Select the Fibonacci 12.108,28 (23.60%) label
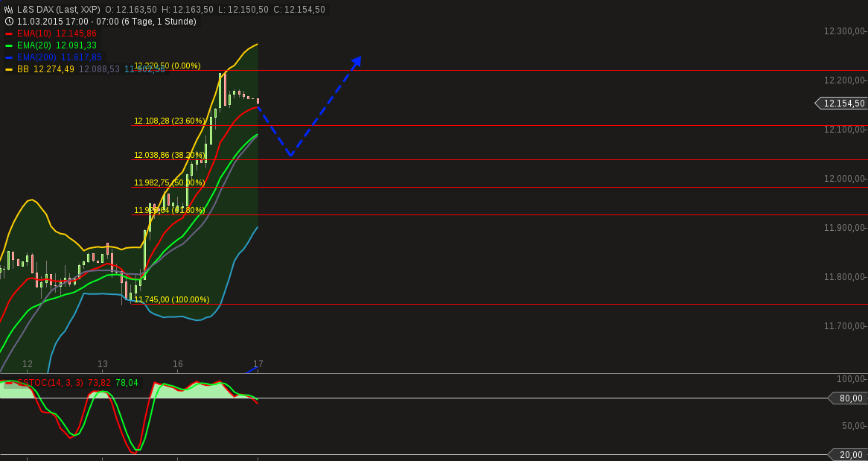 (x=170, y=121)
